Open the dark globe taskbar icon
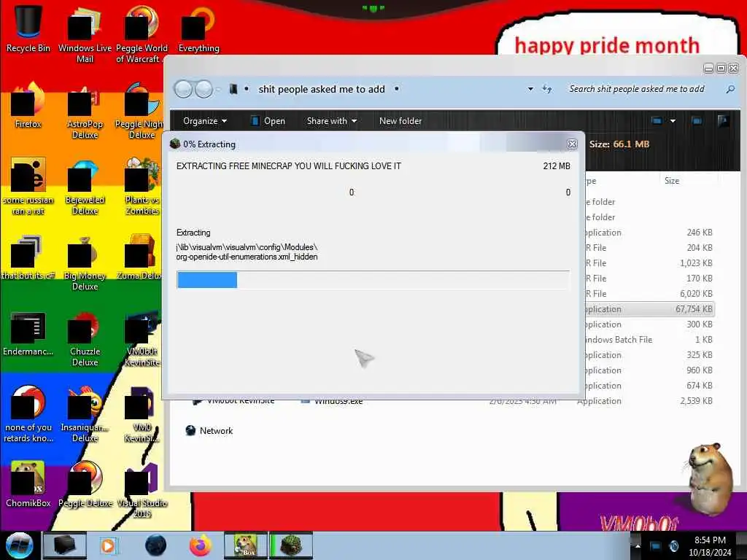747x560 pixels. coord(155,545)
